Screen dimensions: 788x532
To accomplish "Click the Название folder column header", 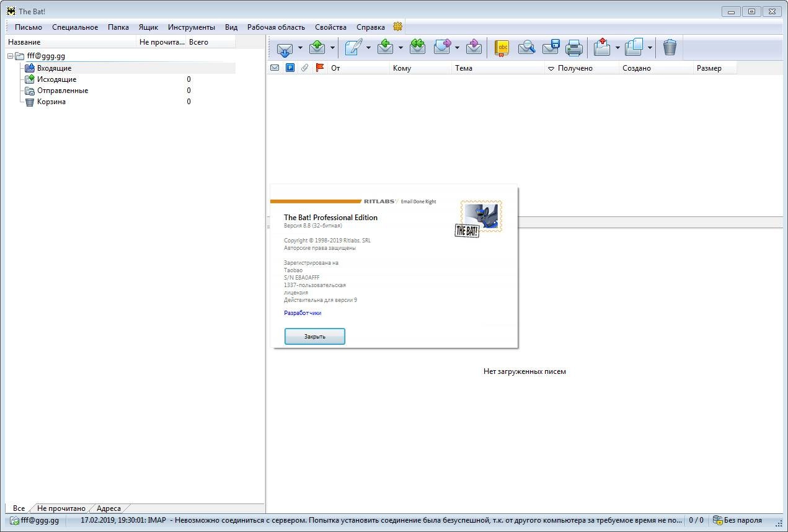I will tap(71, 42).
